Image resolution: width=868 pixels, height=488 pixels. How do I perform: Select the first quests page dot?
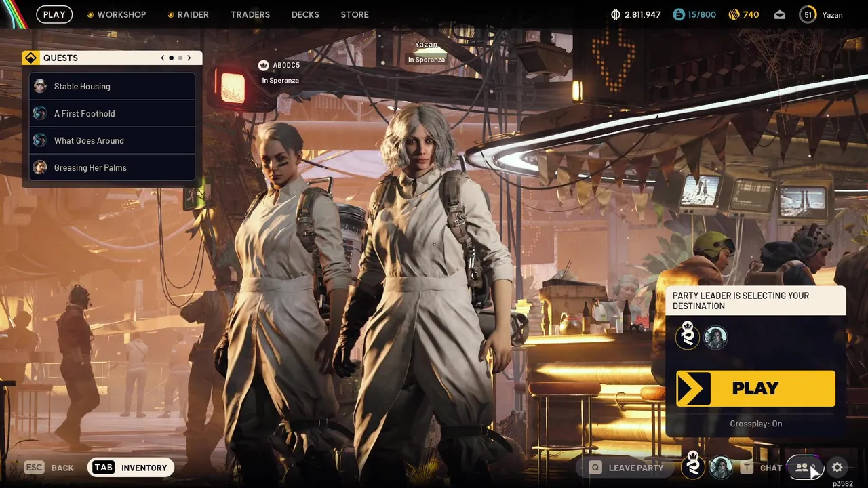[x=171, y=58]
